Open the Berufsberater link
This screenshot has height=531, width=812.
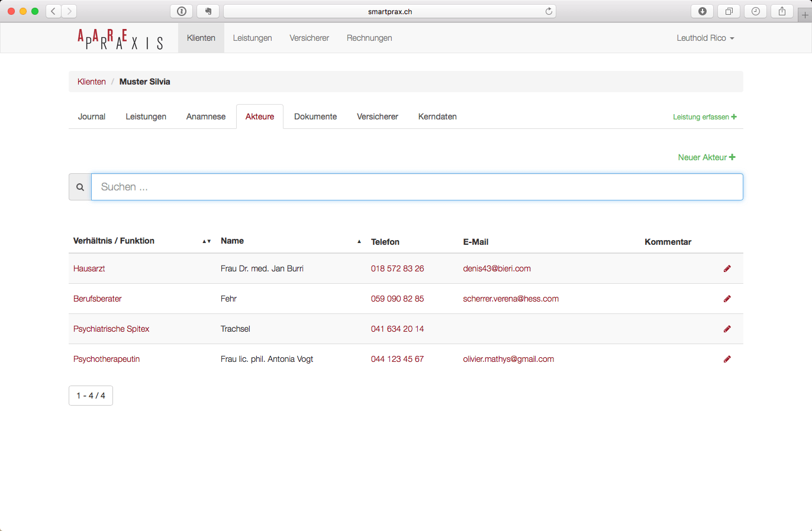click(98, 299)
